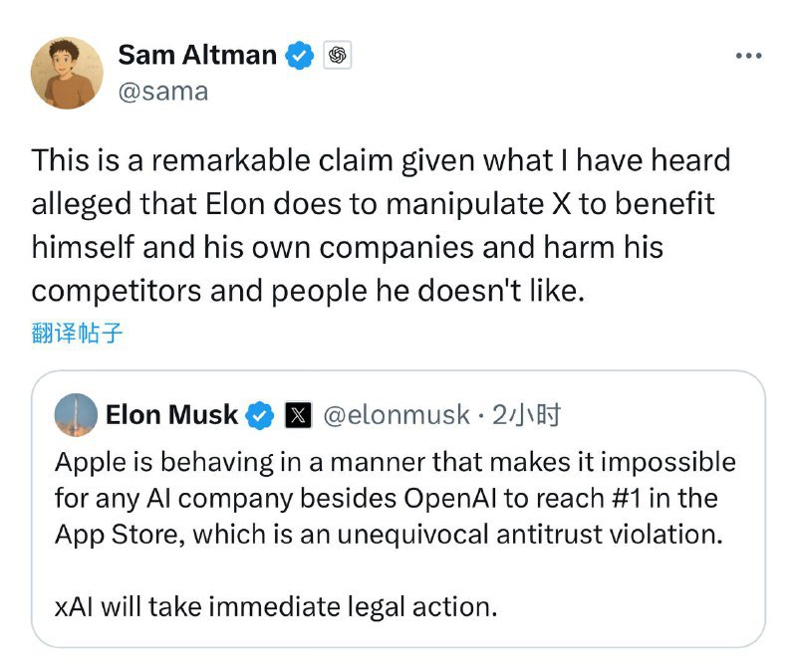The image size is (797, 672).
Task: Open the @elonmusk handle
Action: 397,415
